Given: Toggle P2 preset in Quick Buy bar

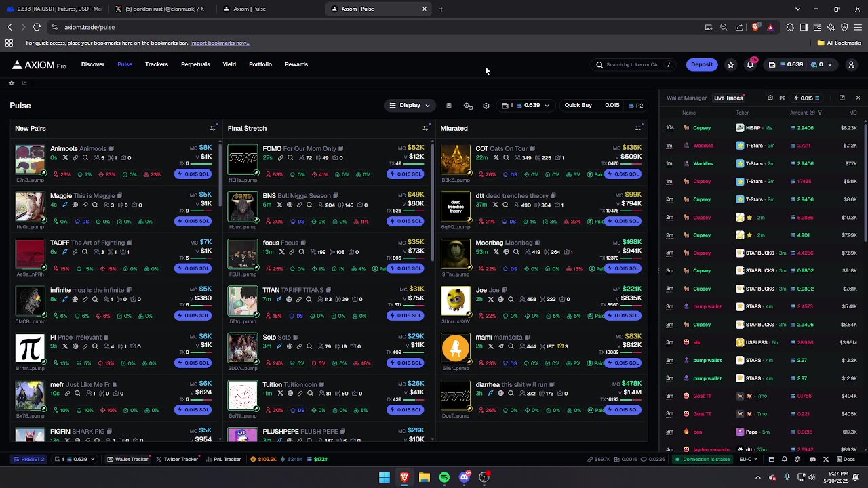Looking at the screenshot, I should click(636, 106).
